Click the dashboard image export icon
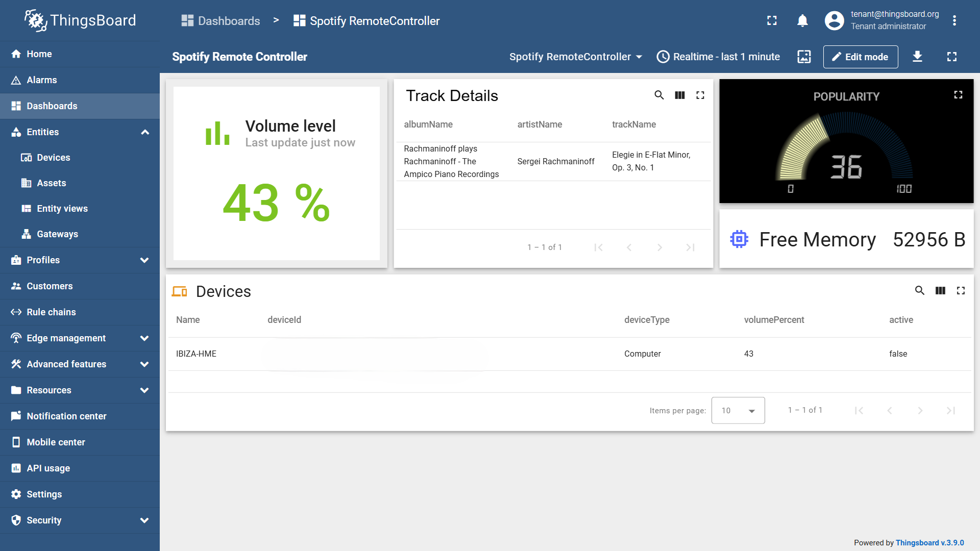This screenshot has height=551, width=980. (804, 57)
